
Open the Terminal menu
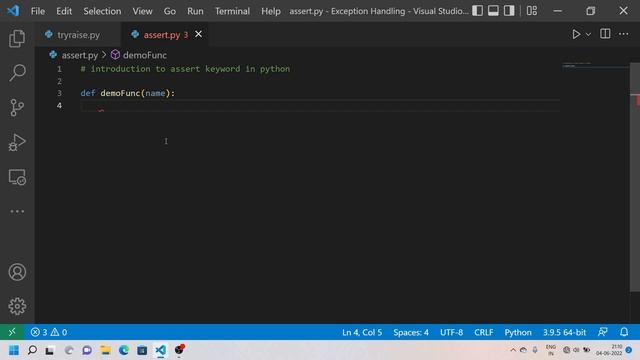pyautogui.click(x=232, y=11)
